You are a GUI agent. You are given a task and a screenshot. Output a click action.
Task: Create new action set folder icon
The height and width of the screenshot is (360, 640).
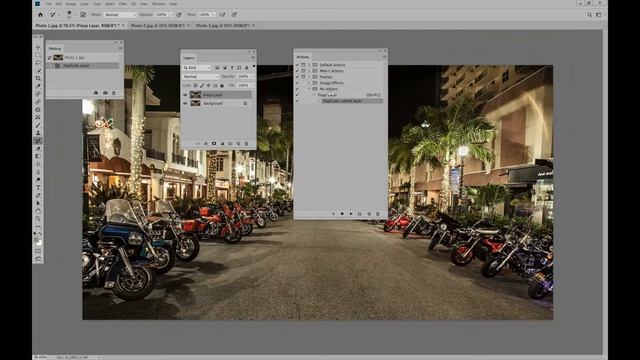point(360,213)
